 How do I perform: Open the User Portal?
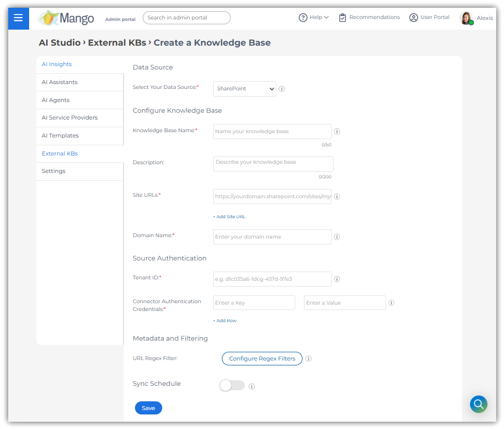429,17
